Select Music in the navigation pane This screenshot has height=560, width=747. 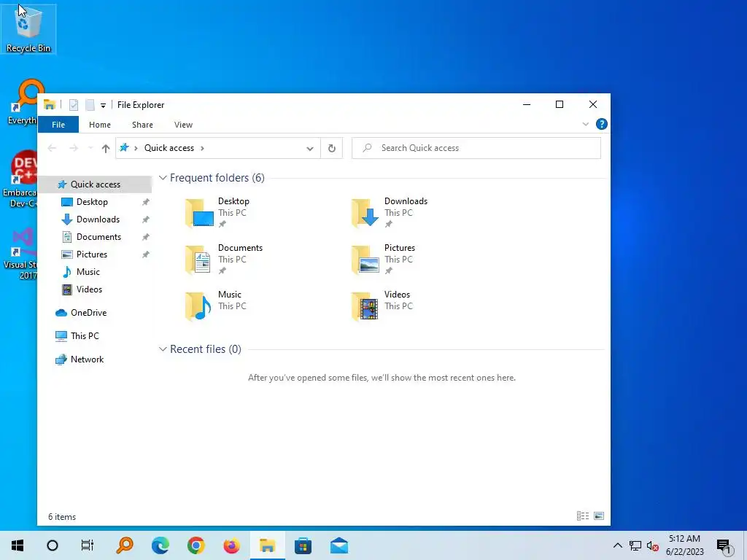click(88, 272)
